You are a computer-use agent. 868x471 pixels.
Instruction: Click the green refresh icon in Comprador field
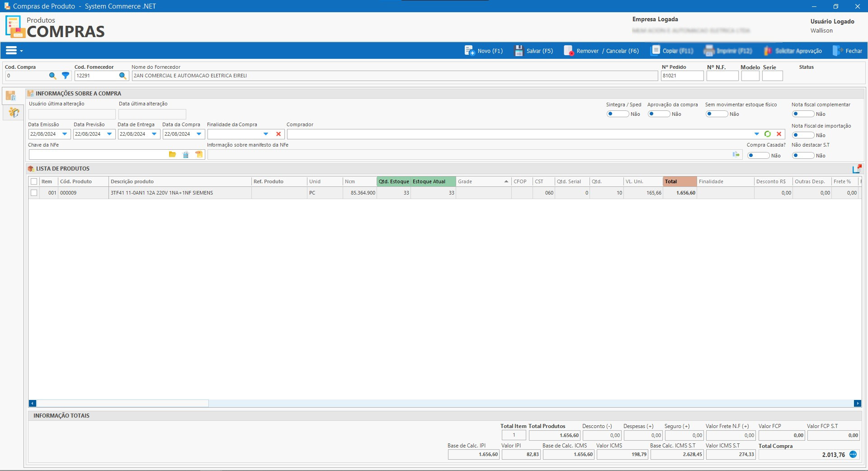point(768,134)
